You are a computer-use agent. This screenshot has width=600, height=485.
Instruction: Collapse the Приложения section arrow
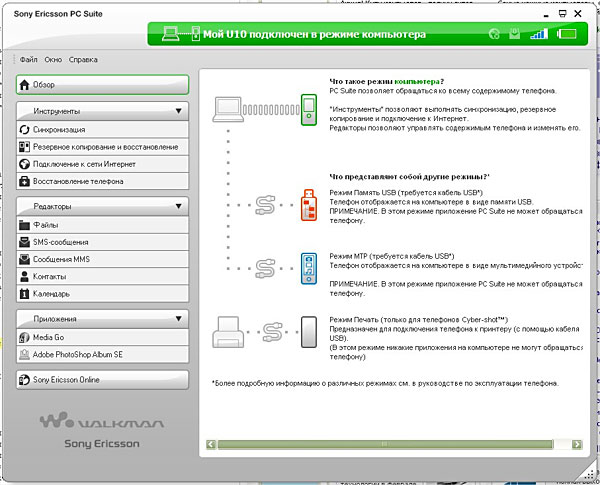[x=178, y=318]
